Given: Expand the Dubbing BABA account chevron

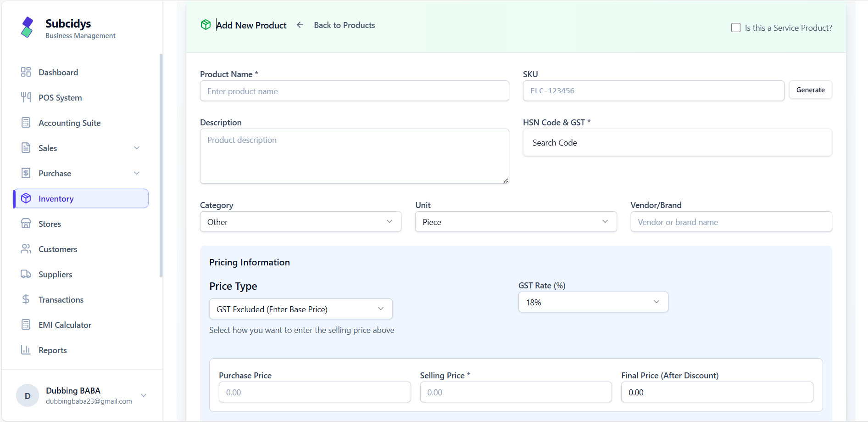Looking at the screenshot, I should pos(144,395).
